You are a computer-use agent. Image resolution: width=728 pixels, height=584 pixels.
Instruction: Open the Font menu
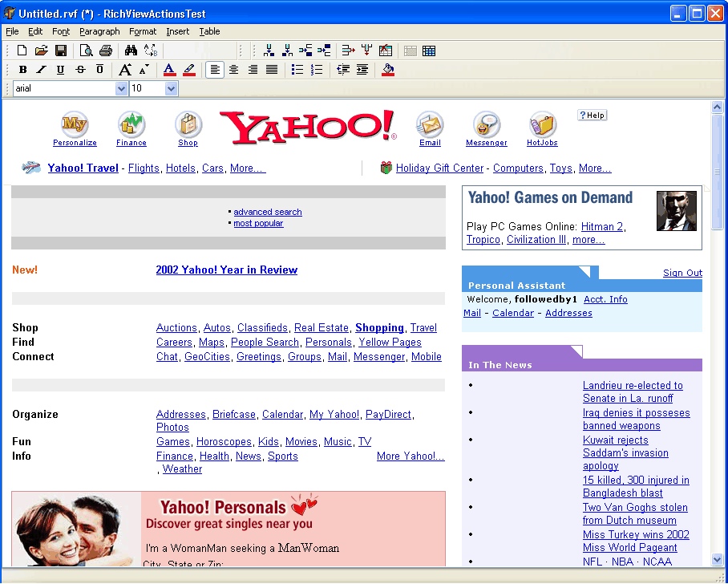(x=61, y=31)
